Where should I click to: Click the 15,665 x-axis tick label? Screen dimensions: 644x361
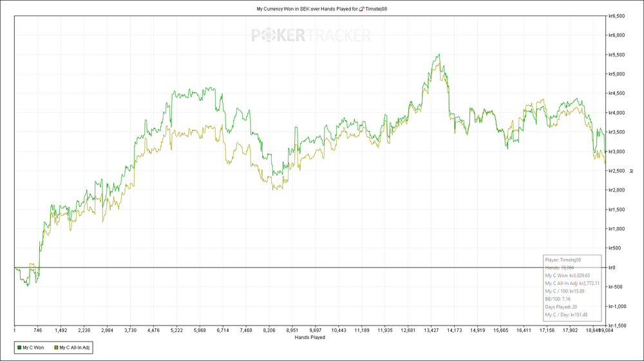click(500, 330)
